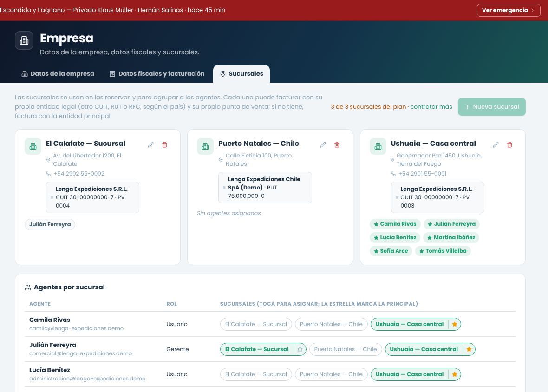Viewport: 548px width, 392px height.
Task: Delete the El Calafate — Sucursal branch
Action: [164, 144]
